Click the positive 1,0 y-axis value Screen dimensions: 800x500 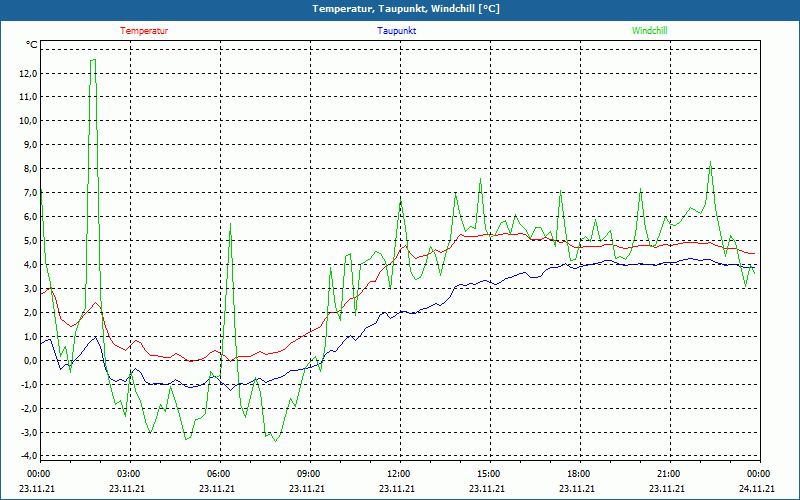click(x=30, y=337)
